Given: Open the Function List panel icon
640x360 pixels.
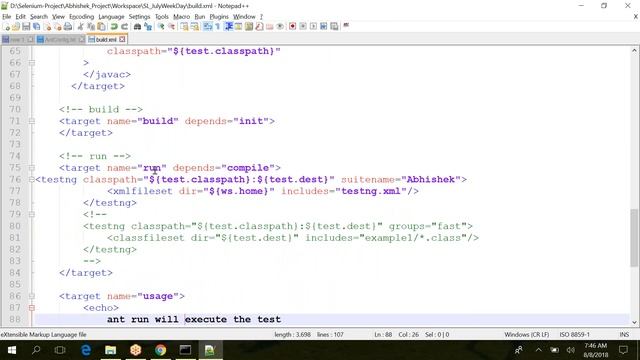Looking at the screenshot, I should click(x=259, y=26).
